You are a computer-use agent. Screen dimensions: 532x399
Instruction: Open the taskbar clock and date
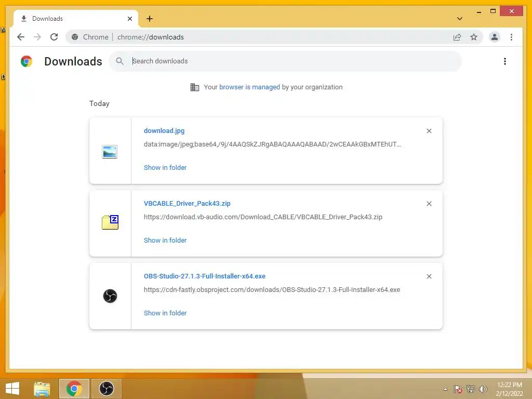(x=509, y=389)
